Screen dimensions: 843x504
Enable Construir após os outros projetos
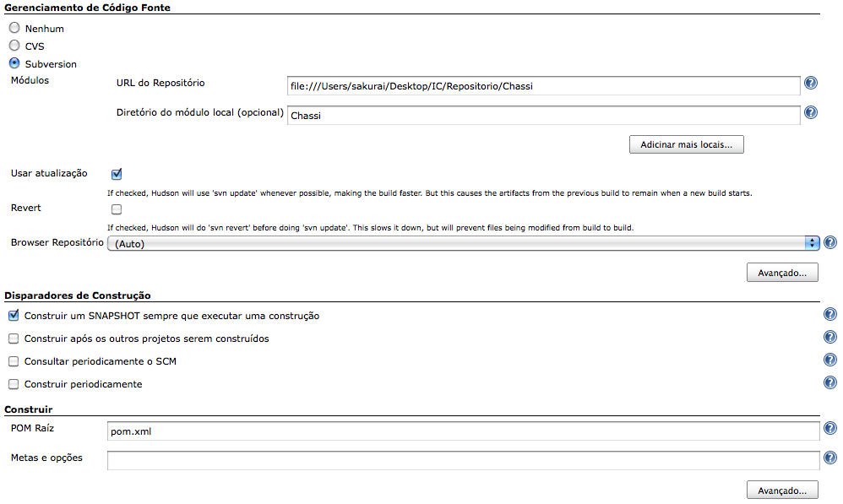pos(14,339)
